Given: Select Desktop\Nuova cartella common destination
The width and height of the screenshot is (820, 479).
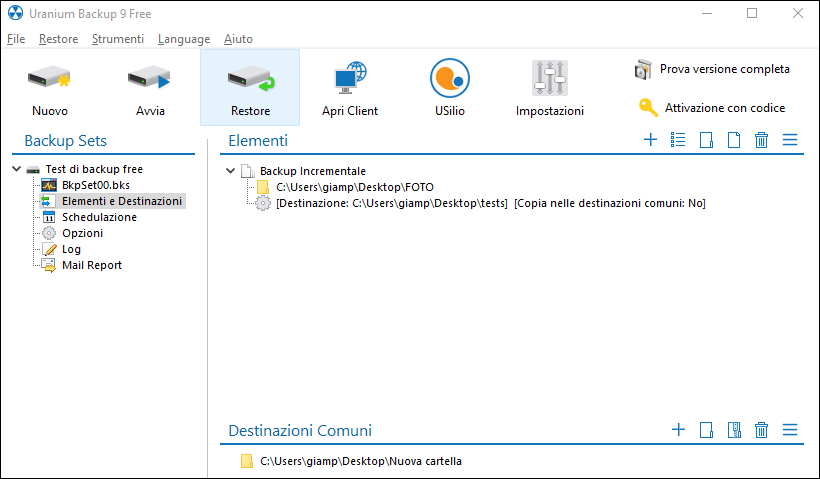Looking at the screenshot, I should point(361,461).
